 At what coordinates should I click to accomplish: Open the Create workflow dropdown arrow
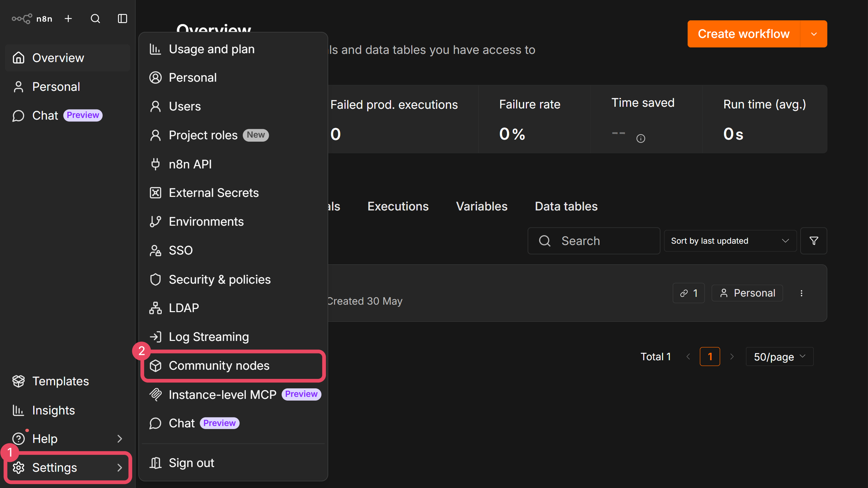(x=814, y=34)
